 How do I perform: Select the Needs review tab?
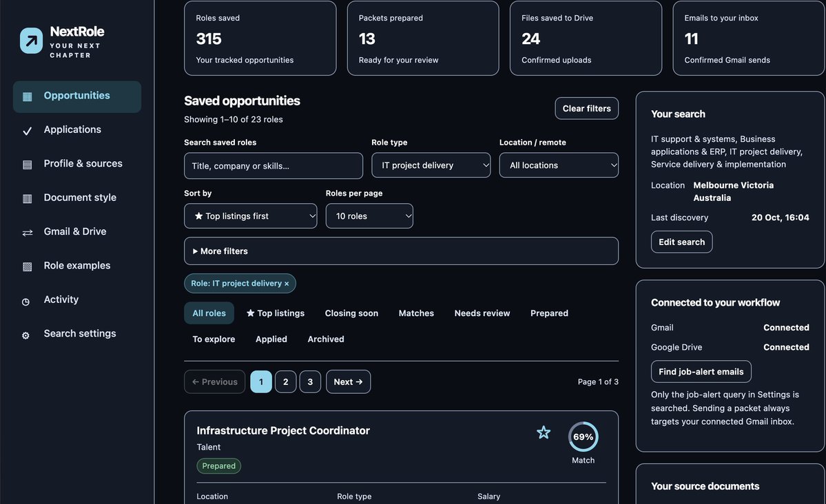[482, 313]
